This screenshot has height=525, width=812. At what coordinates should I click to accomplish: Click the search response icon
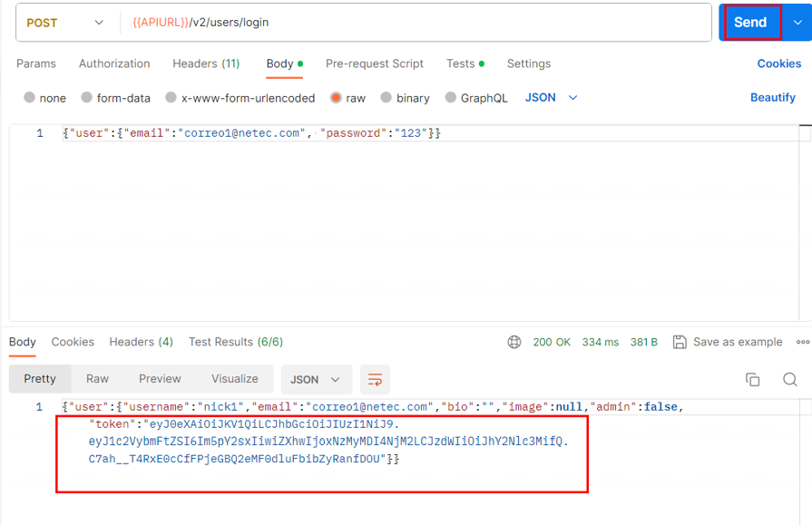point(789,379)
